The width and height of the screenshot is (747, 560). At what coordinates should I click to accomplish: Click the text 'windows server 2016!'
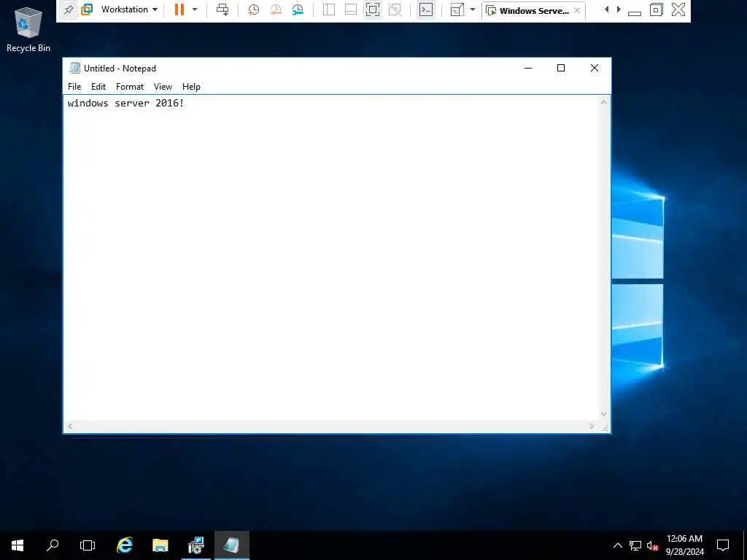click(125, 104)
